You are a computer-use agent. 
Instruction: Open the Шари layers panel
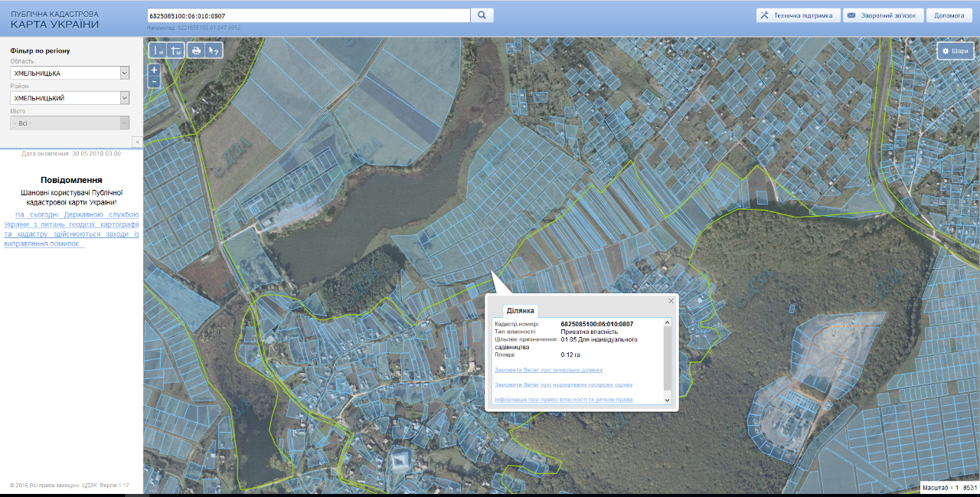click(x=955, y=51)
